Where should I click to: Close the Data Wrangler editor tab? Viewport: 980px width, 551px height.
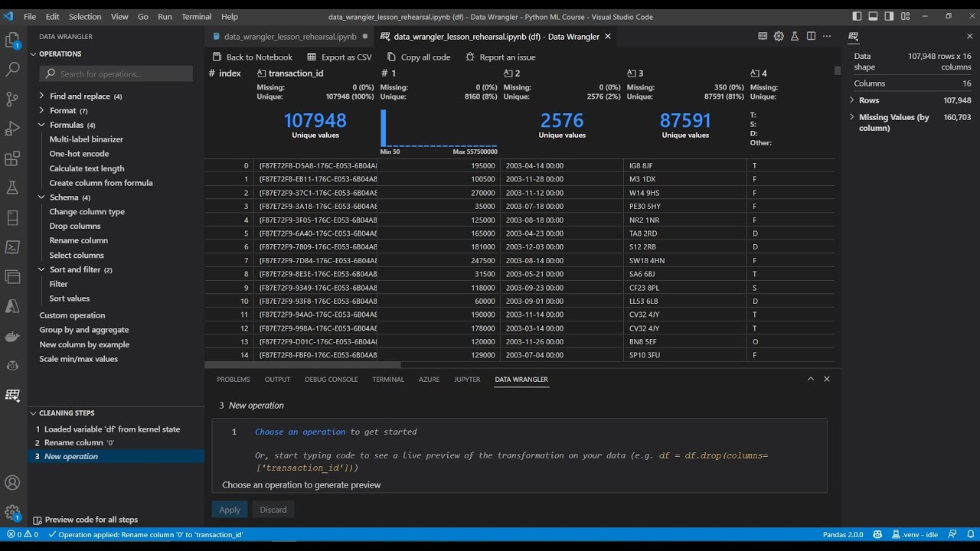pyautogui.click(x=608, y=36)
